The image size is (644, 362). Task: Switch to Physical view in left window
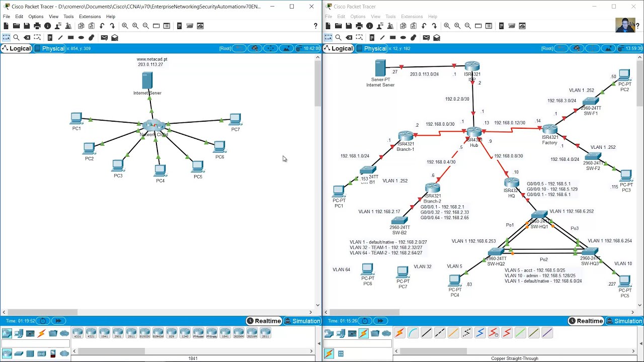[49, 48]
